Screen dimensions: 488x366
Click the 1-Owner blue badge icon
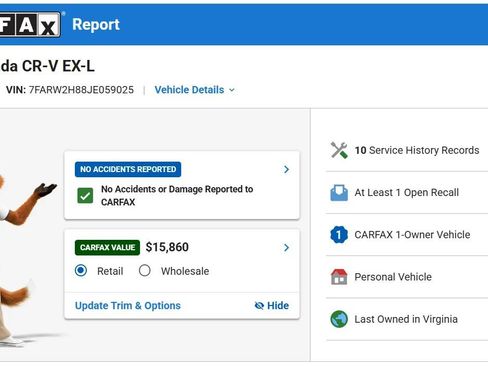click(x=339, y=235)
